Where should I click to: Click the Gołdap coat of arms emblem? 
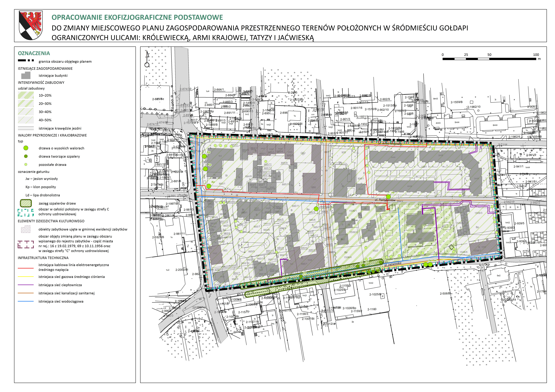tap(31, 25)
